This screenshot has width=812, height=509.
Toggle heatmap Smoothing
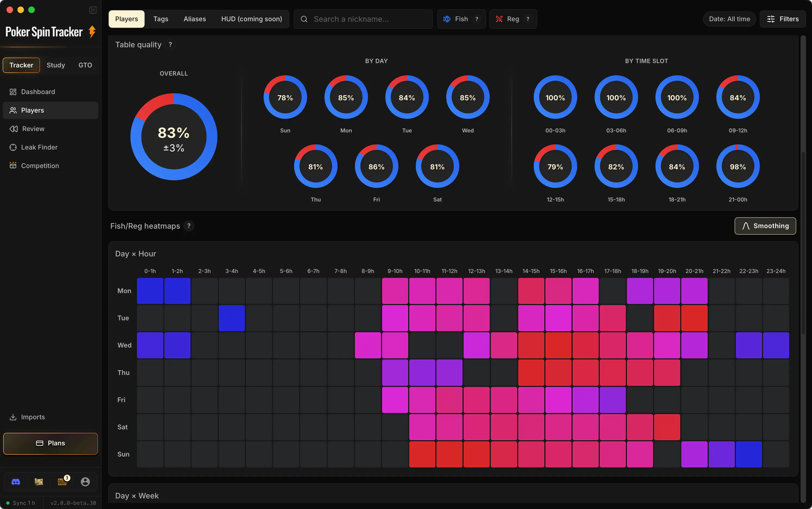[765, 226]
